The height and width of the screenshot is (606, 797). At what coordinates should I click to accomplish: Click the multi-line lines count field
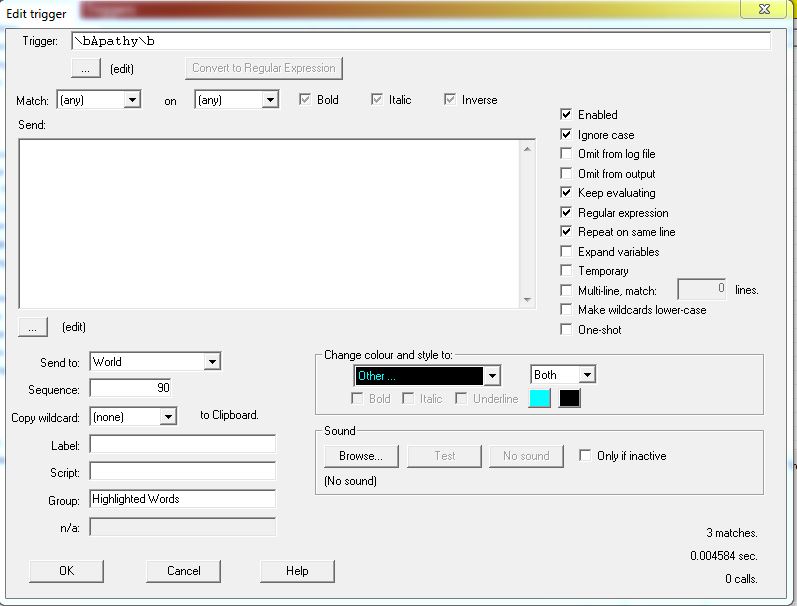point(701,289)
